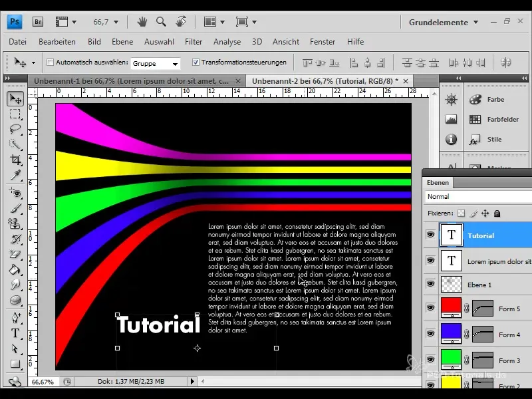Open the Normal blend mode dropdown
The width and height of the screenshot is (532, 399).
(477, 197)
